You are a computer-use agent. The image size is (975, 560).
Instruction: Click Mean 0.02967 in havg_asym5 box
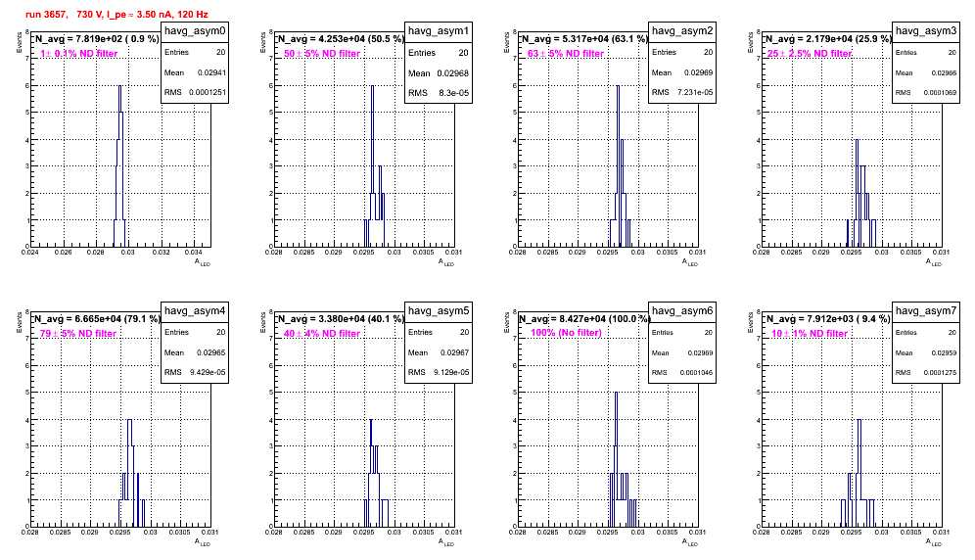[439, 352]
